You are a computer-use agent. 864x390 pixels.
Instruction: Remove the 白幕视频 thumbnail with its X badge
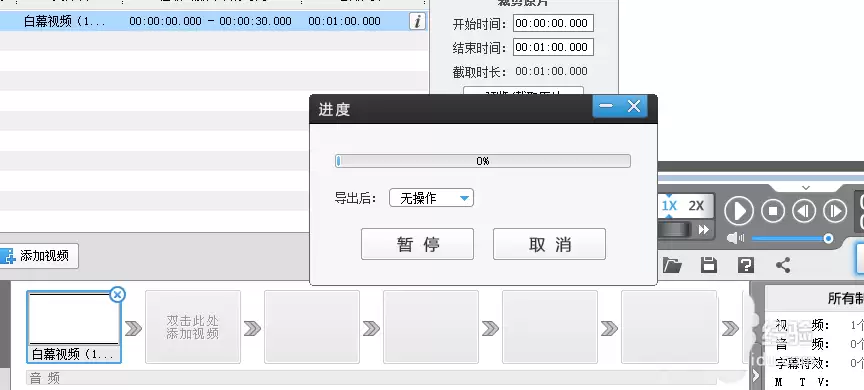(x=117, y=295)
